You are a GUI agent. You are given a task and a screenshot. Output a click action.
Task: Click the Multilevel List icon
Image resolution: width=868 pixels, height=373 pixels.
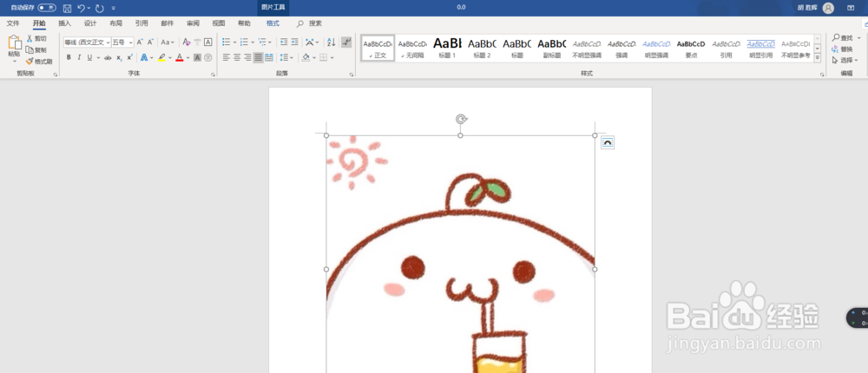point(262,42)
